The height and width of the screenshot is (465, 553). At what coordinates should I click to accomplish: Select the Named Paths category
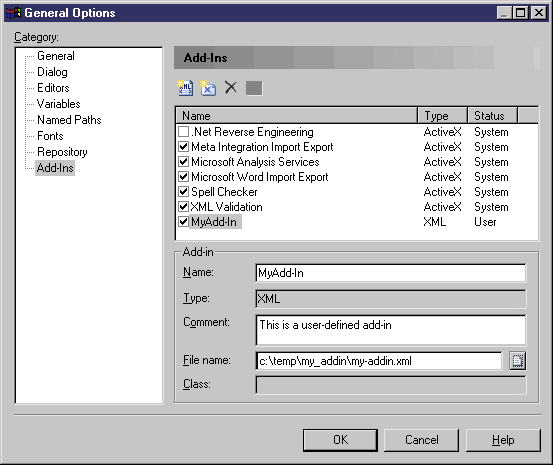69,120
